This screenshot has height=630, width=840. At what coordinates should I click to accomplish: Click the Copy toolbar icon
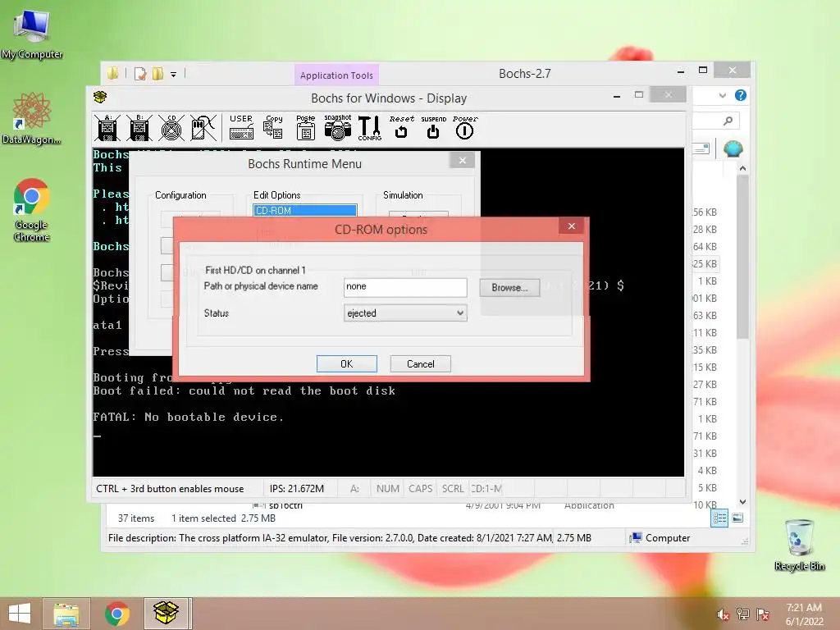coord(273,127)
